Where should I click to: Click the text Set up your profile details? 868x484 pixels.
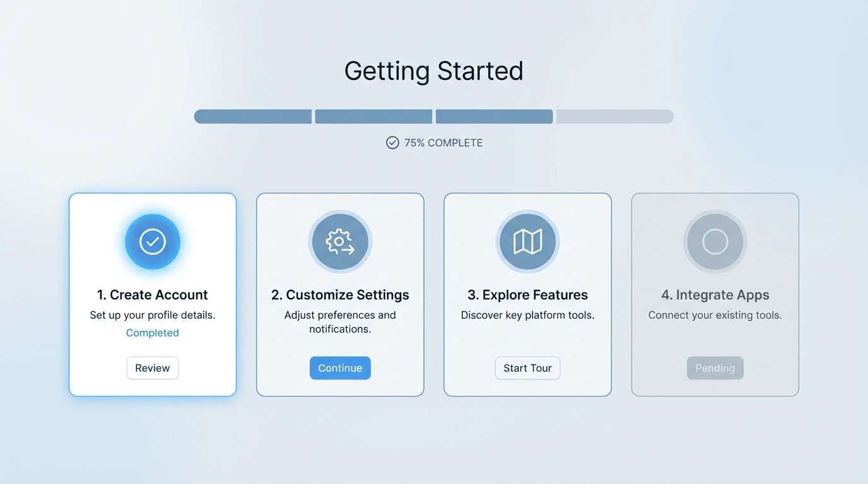(152, 314)
